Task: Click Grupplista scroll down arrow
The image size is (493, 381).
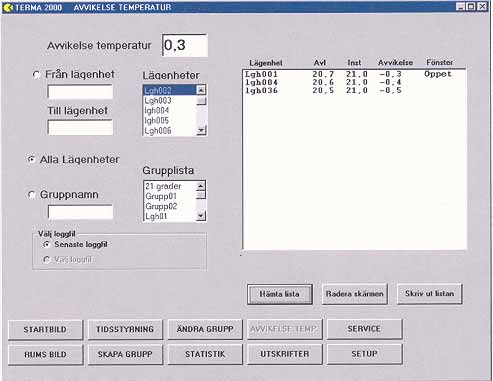Action: (201, 216)
